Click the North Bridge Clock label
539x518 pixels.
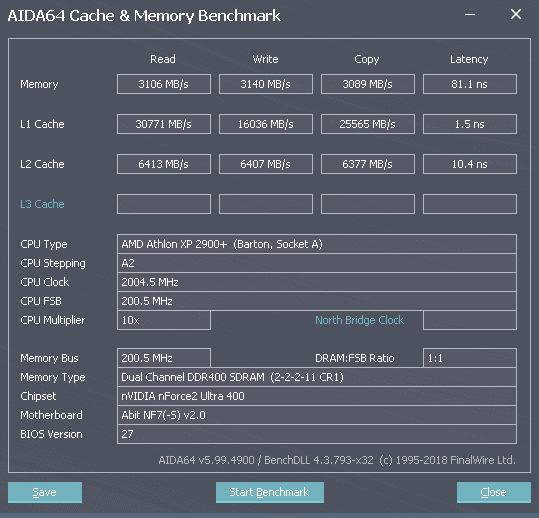pyautogui.click(x=360, y=320)
